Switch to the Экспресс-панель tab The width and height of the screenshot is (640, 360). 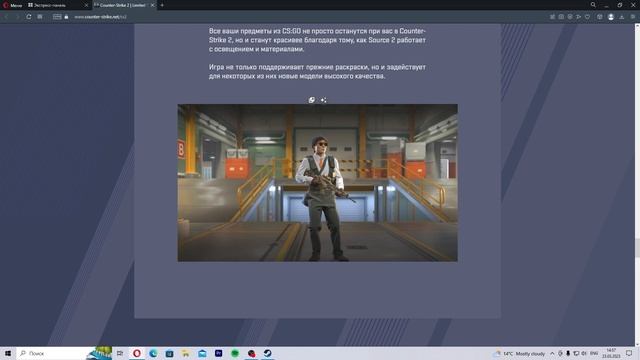(x=58, y=5)
